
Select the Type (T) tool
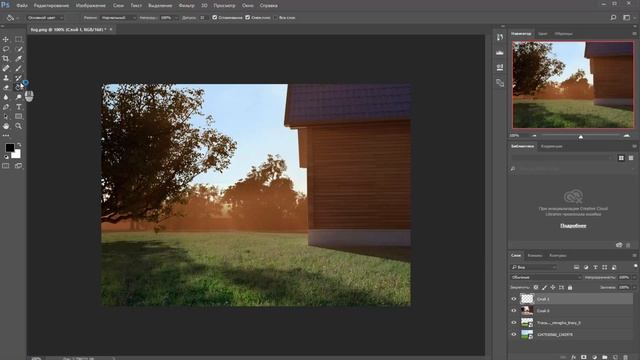pyautogui.click(x=18, y=107)
